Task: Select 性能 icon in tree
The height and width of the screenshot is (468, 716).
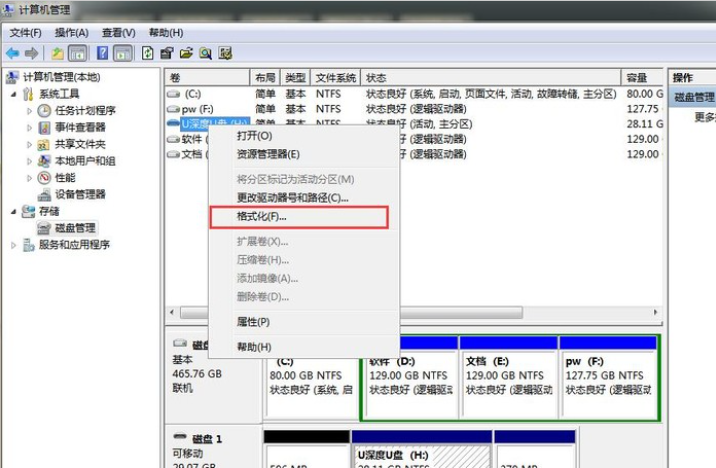Action: [44, 178]
